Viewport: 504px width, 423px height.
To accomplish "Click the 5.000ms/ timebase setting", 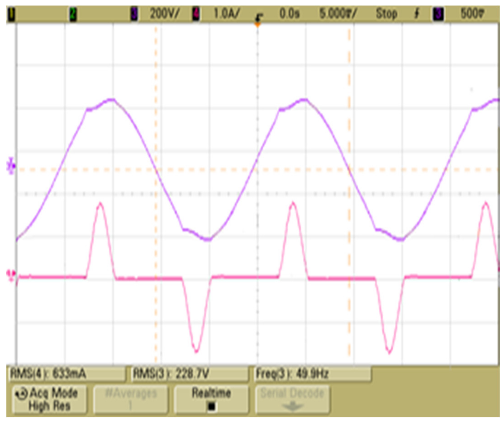I will click(338, 14).
